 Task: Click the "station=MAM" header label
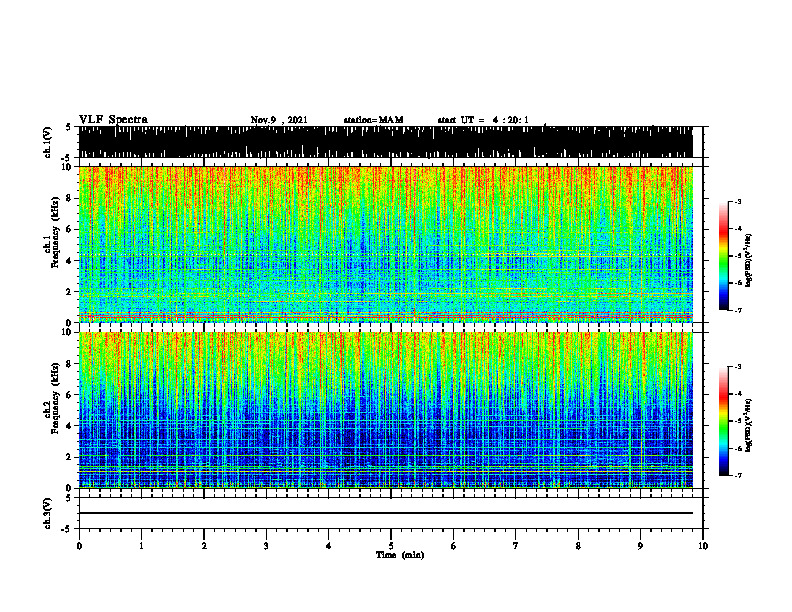[373, 120]
